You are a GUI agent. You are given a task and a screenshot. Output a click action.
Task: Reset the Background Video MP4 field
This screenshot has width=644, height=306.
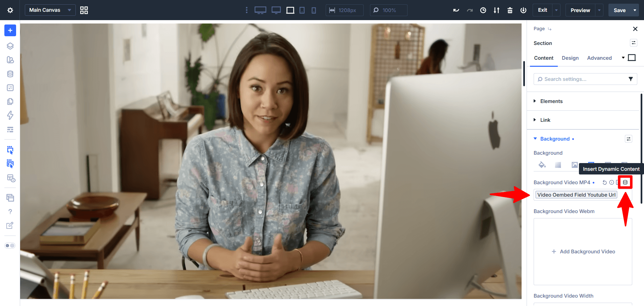pyautogui.click(x=604, y=183)
